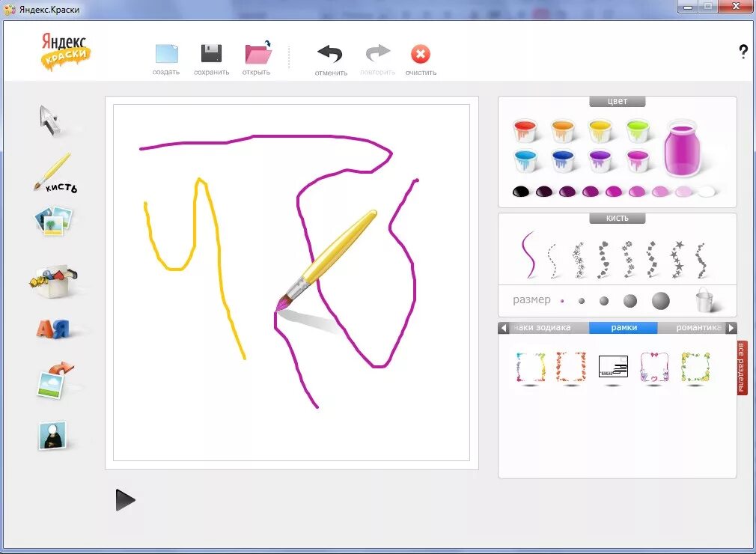Select the Кисть brush tool

pos(55,174)
